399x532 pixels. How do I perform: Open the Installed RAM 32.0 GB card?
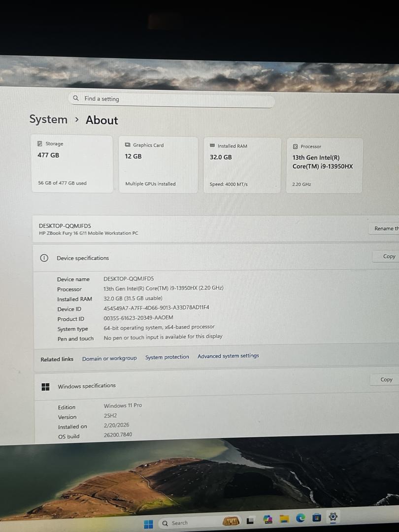click(242, 166)
